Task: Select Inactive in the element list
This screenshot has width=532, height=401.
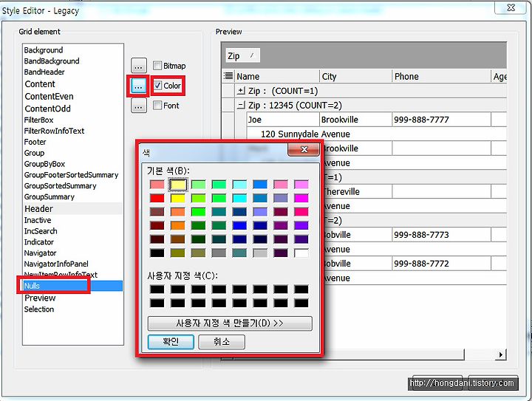Action: pos(72,220)
